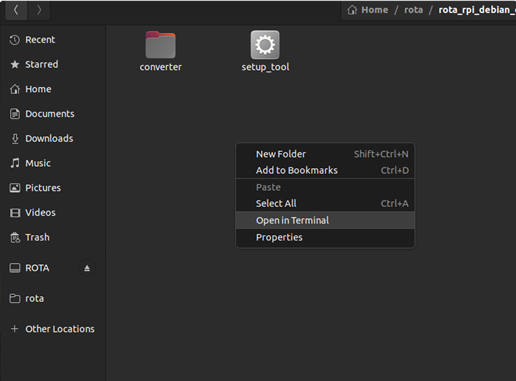This screenshot has width=516, height=381.
Task: Choose Select All in context menu
Action: 325,203
